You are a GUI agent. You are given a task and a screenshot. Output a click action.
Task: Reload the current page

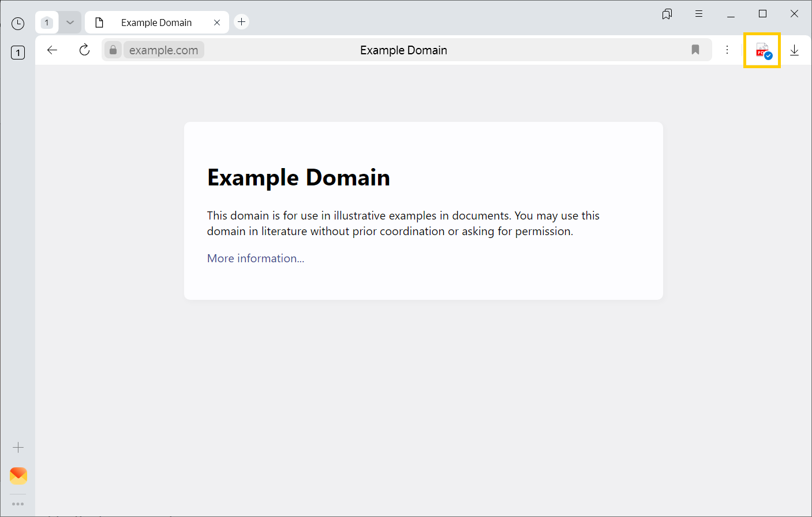tap(85, 50)
